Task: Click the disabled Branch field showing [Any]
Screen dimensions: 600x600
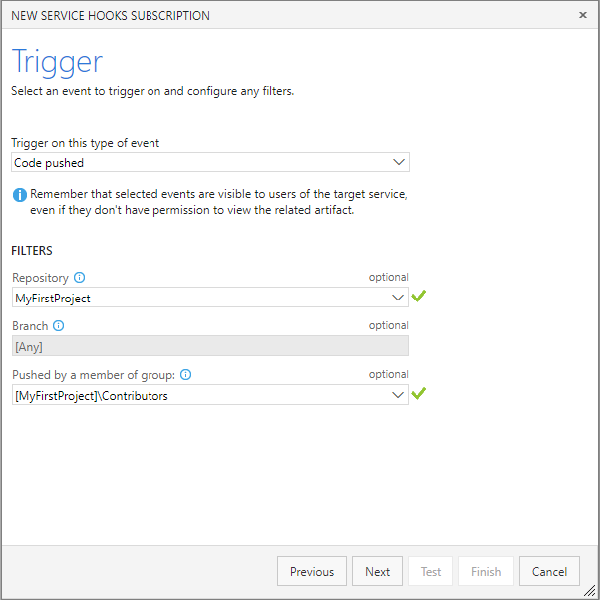Action: pyautogui.click(x=210, y=346)
